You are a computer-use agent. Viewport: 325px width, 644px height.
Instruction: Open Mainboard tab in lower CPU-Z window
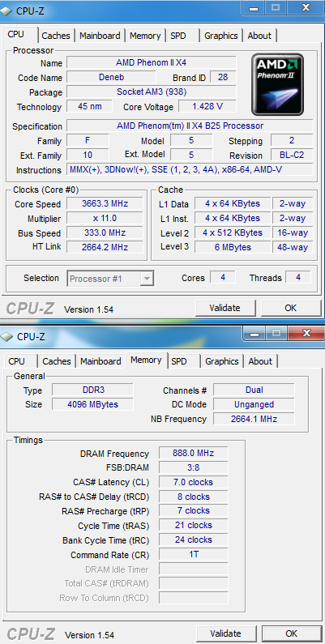tap(100, 361)
